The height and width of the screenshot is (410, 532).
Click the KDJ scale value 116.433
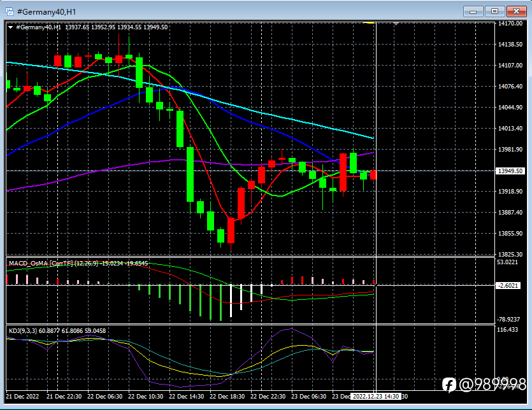tap(507, 329)
